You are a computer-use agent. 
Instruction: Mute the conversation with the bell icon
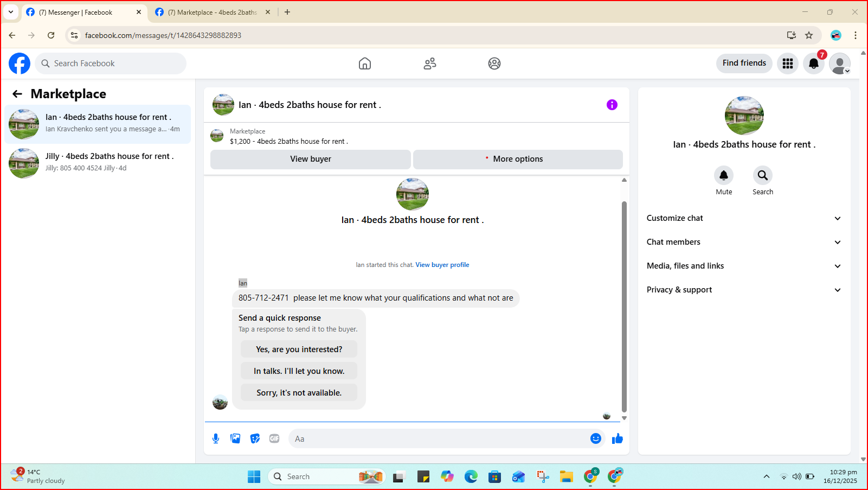pos(724,175)
